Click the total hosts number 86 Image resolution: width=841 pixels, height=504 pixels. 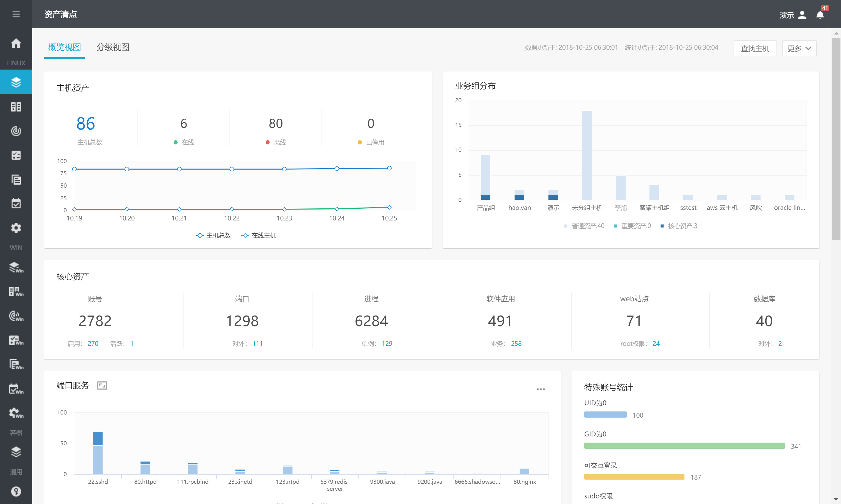pyautogui.click(x=86, y=123)
